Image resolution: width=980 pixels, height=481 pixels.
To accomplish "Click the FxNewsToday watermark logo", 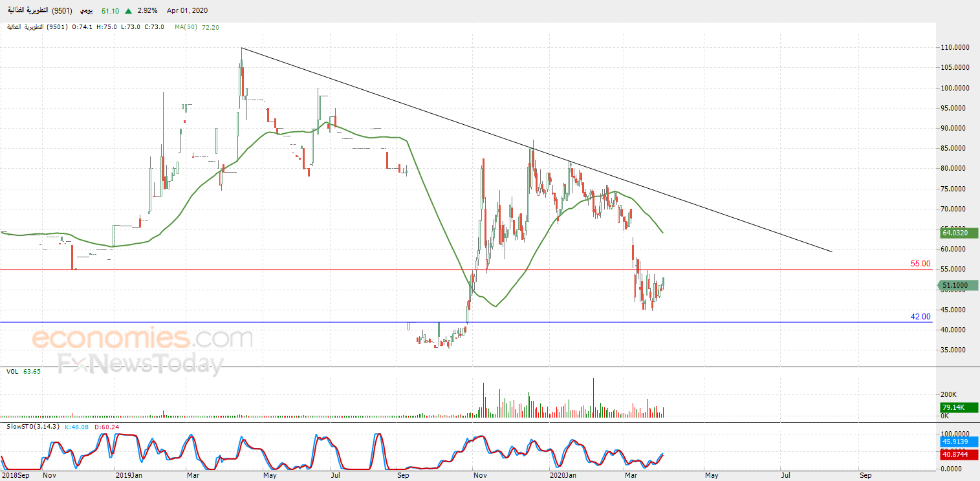I will point(140,364).
